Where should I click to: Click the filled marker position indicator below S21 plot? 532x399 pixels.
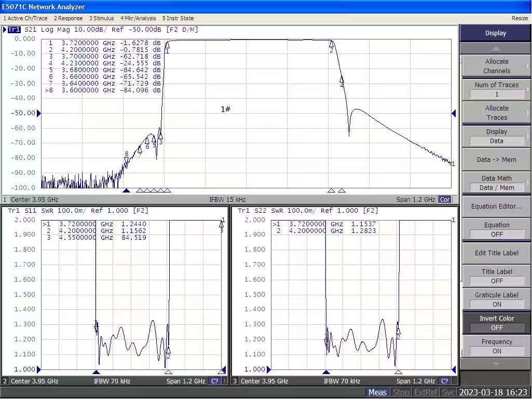pyautogui.click(x=126, y=191)
